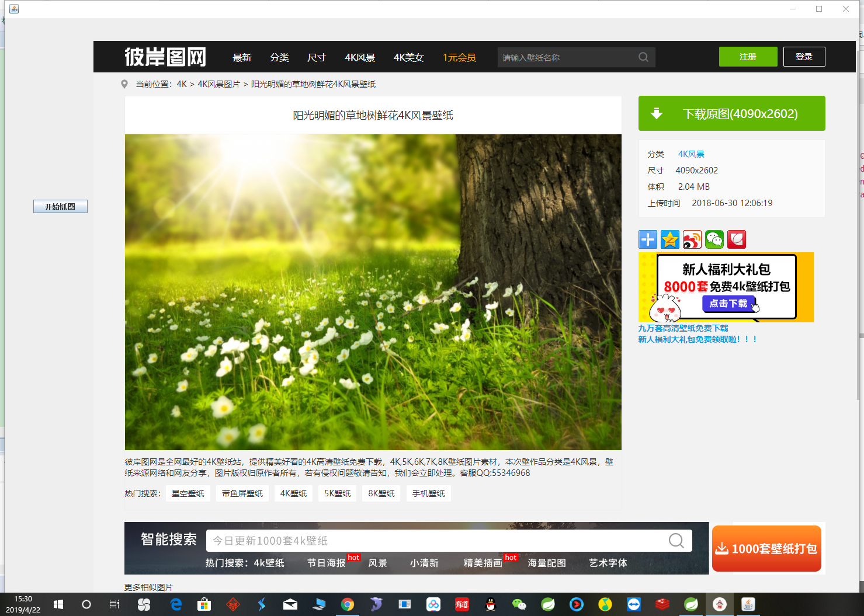This screenshot has height=616, width=864.
Task: Click the 点击下载 button in the banner
Action: point(728,304)
